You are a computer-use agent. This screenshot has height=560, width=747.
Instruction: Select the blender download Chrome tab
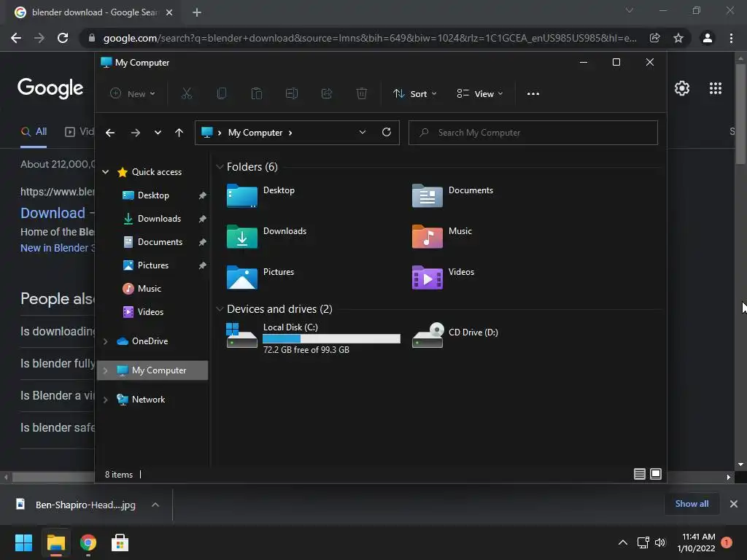93,12
